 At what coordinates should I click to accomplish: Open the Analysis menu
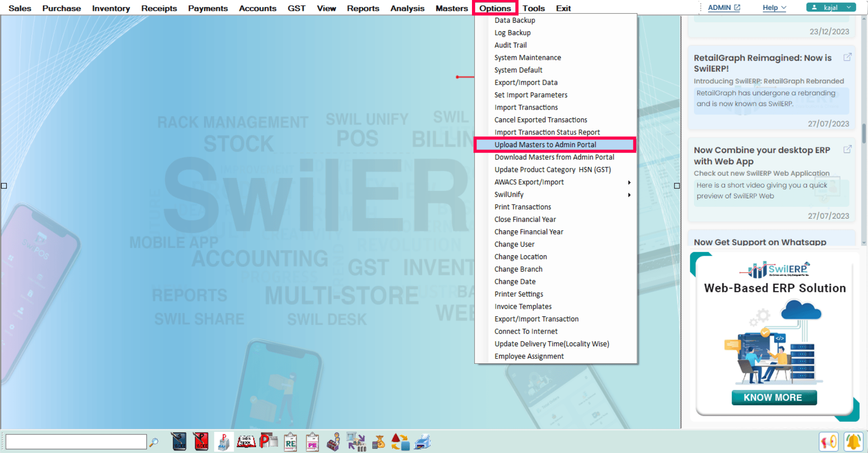coord(407,8)
